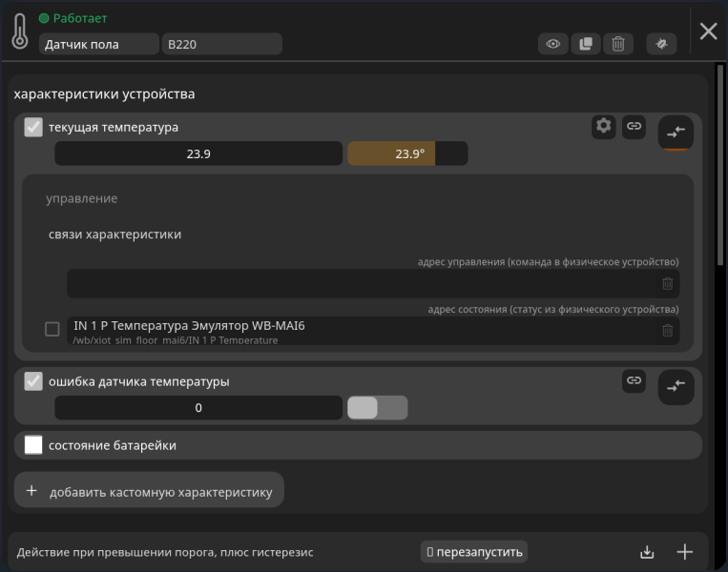The image size is (728, 572).
Task: Click the download icon in the action bar
Action: click(x=647, y=552)
